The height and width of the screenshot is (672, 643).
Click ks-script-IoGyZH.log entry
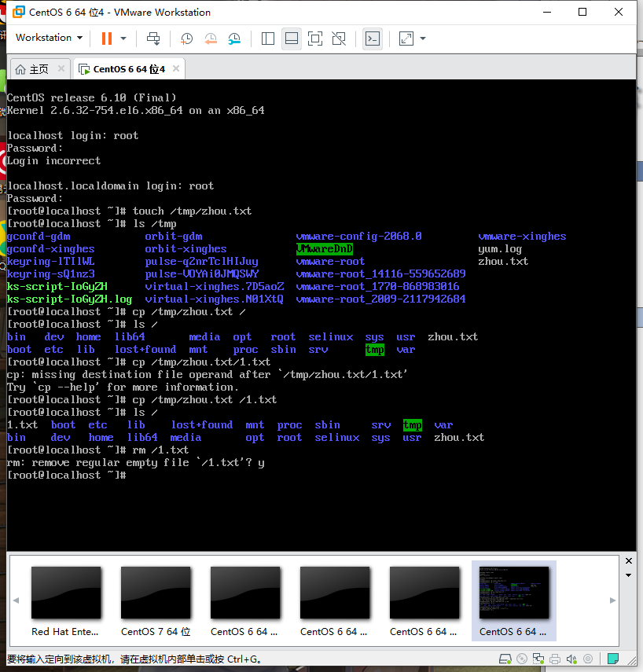pos(69,299)
